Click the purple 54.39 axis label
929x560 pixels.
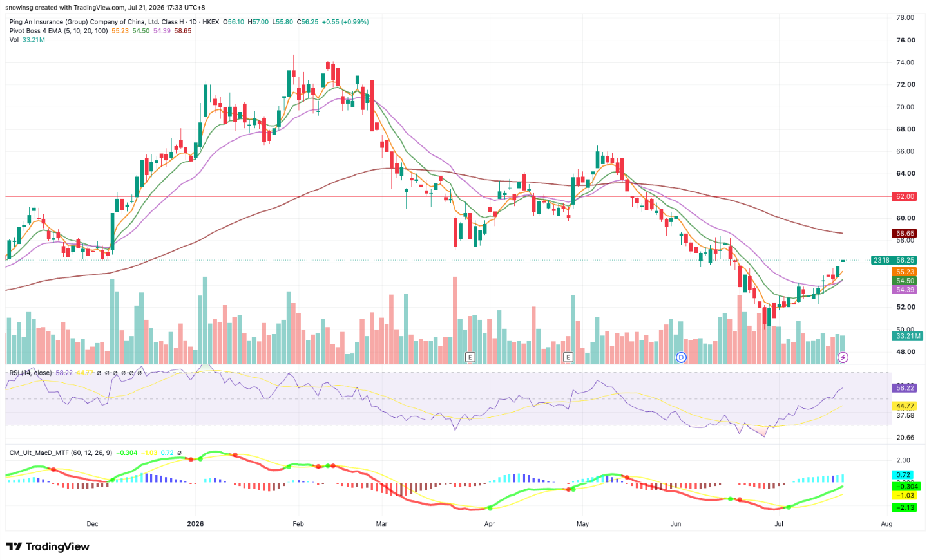(x=905, y=290)
